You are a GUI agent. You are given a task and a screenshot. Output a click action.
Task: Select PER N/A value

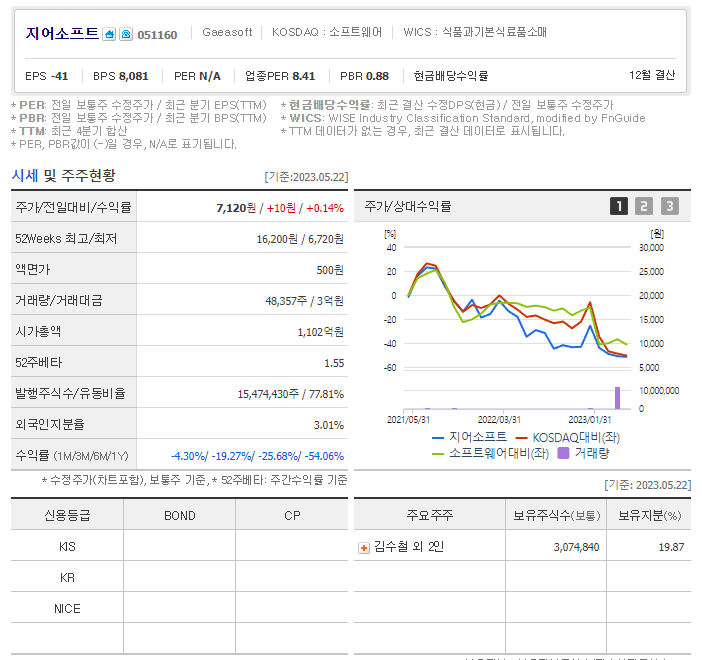click(x=197, y=76)
